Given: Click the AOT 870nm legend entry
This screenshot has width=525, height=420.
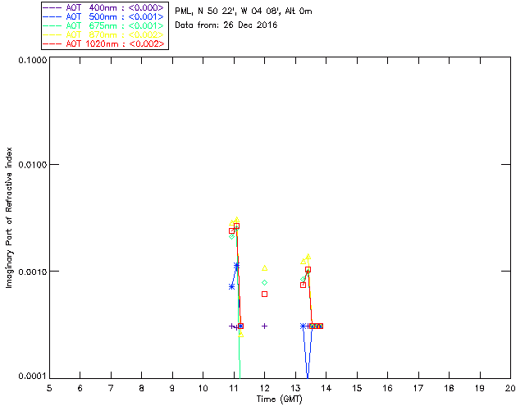Looking at the screenshot, I should point(103,34).
